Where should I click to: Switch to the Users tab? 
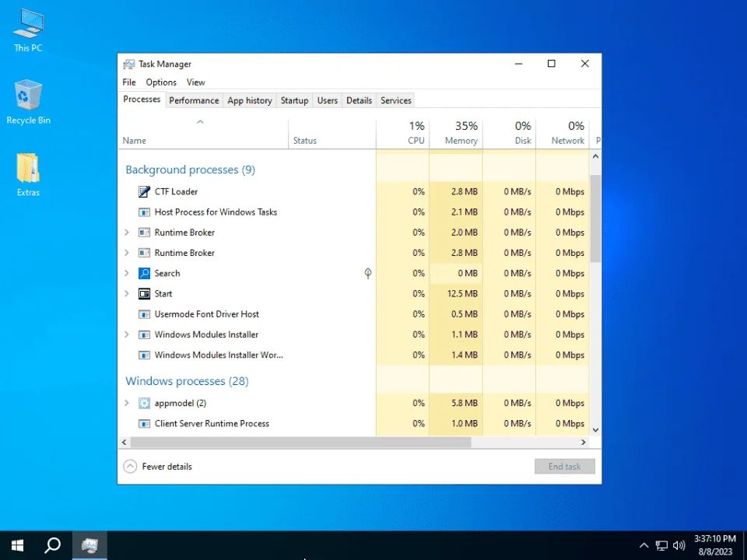tap(328, 100)
